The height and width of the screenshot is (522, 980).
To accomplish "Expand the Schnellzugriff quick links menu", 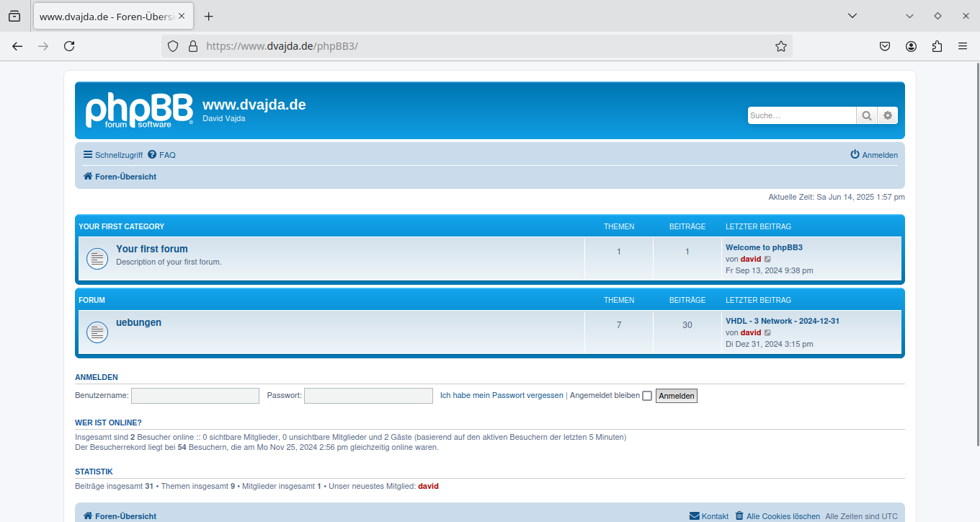I will coord(113,155).
